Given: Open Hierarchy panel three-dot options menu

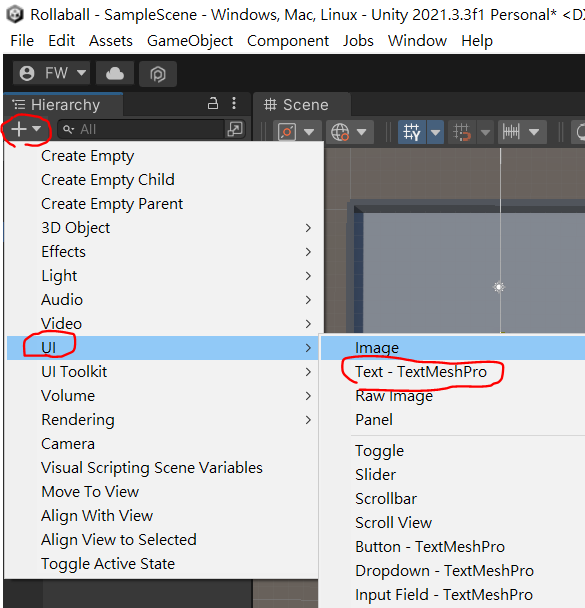Looking at the screenshot, I should coord(234,103).
